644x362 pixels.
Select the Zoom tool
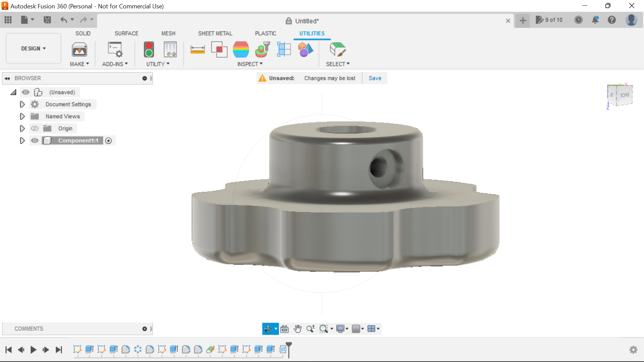pos(311,329)
